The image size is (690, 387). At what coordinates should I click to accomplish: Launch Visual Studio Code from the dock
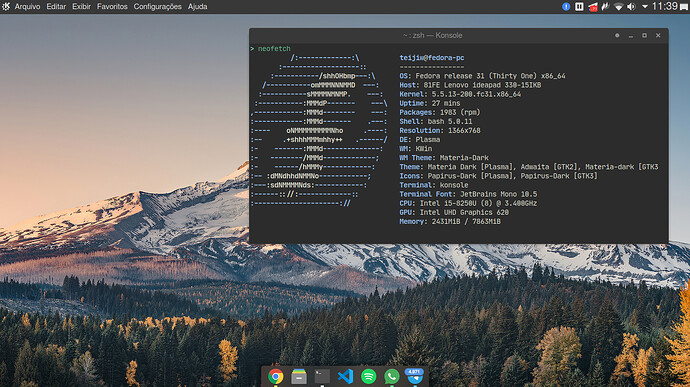pos(345,376)
